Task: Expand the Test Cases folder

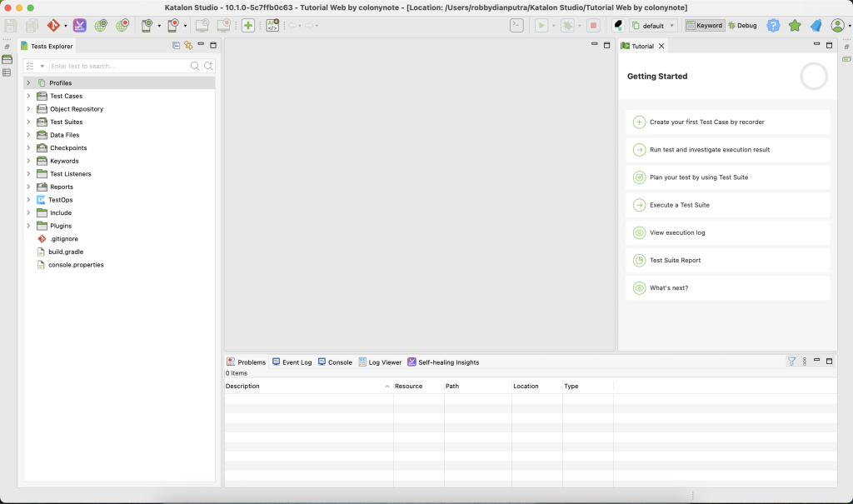Action: (28, 96)
